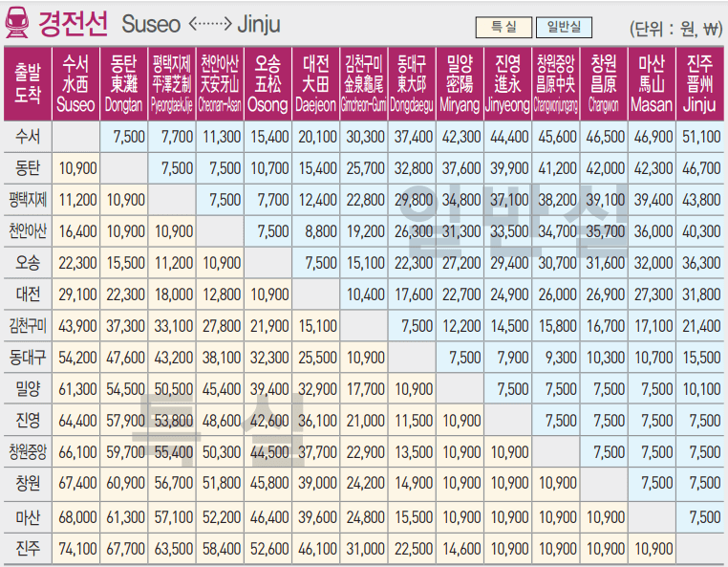Click the 54,200 fare in the 동대구 row
The height and width of the screenshot is (567, 728).
(77, 358)
